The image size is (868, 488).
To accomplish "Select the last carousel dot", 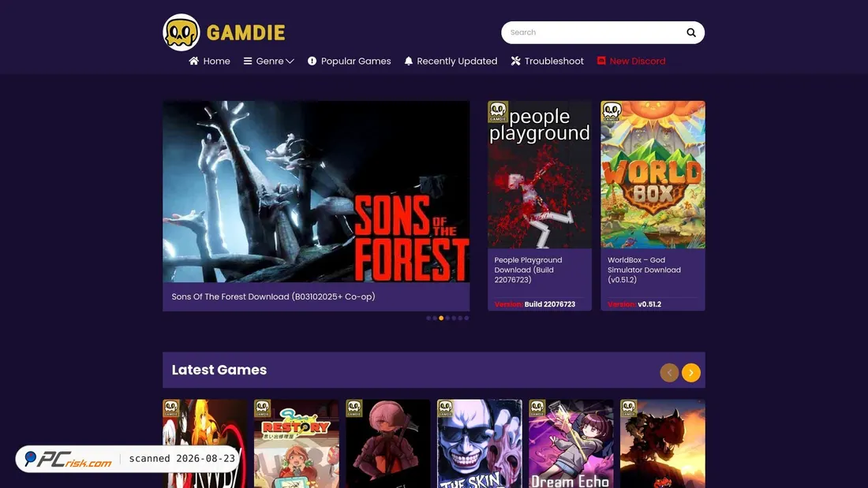I will point(466,319).
